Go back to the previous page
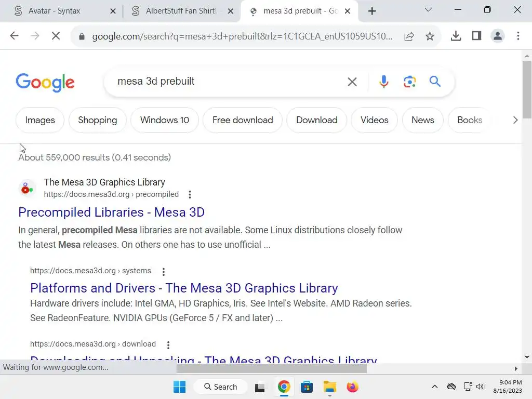Image resolution: width=532 pixels, height=399 pixels. coord(14,36)
